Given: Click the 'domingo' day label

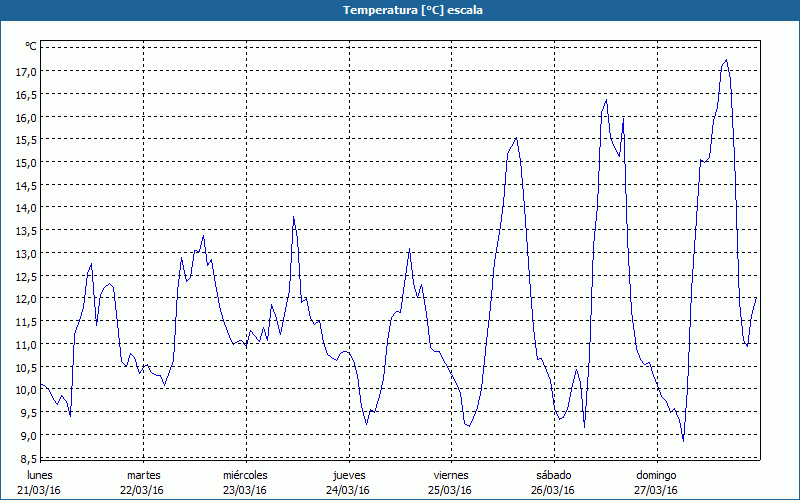Looking at the screenshot, I should [656, 476].
